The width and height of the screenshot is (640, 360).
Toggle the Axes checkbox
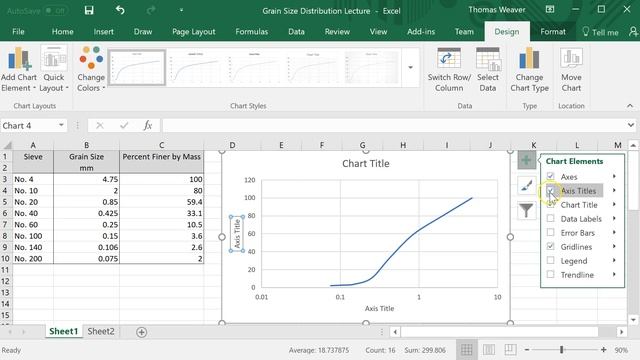click(550, 176)
